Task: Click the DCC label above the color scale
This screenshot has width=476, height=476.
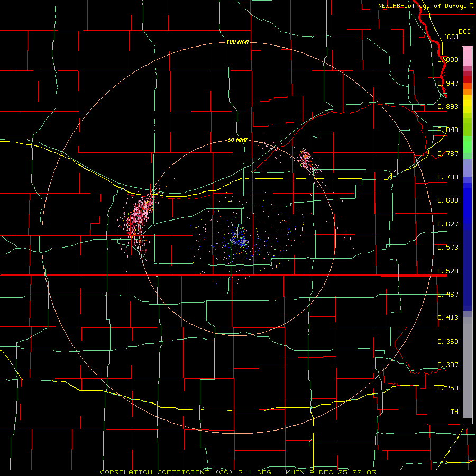Action: tap(464, 32)
